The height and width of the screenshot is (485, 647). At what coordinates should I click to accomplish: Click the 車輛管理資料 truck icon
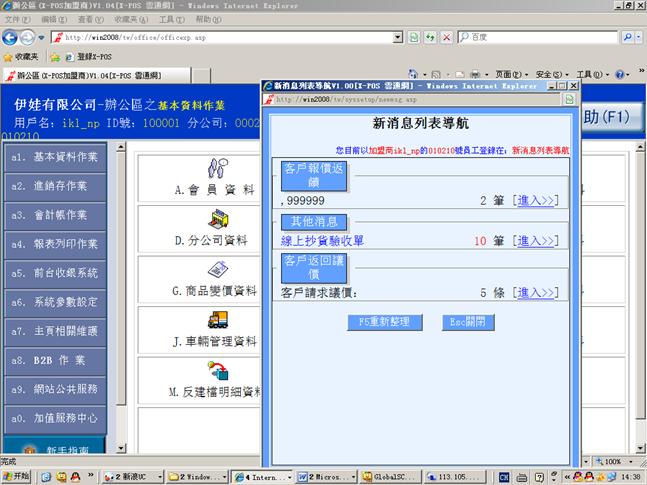(x=218, y=320)
